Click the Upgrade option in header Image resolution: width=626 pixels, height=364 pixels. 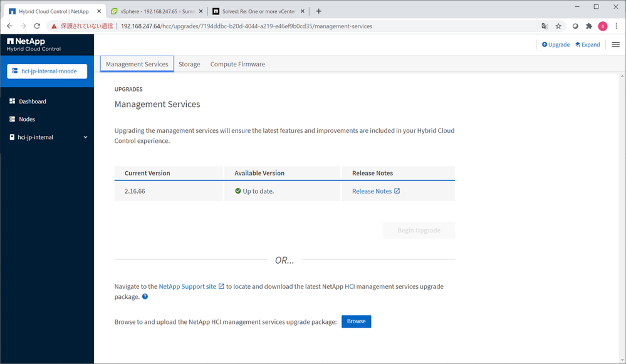pos(556,45)
